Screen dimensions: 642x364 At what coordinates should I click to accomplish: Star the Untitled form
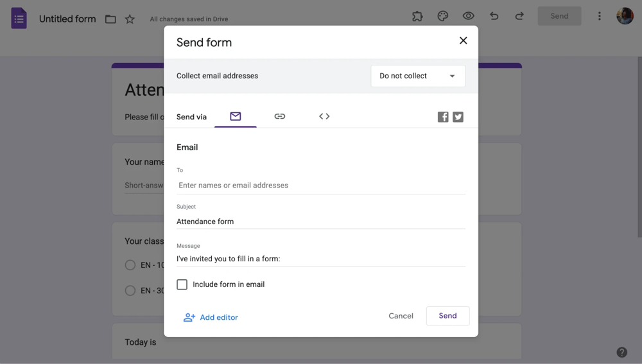(x=130, y=19)
